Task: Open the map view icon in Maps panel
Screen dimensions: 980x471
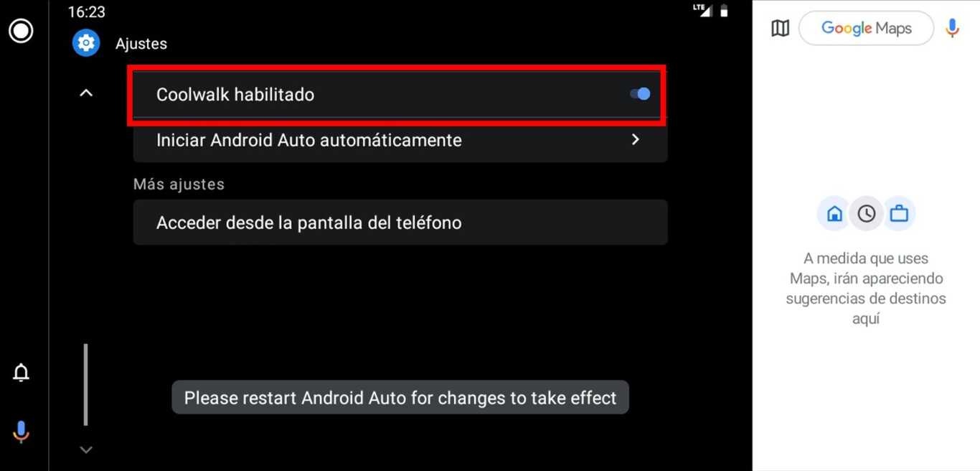Action: [x=780, y=28]
